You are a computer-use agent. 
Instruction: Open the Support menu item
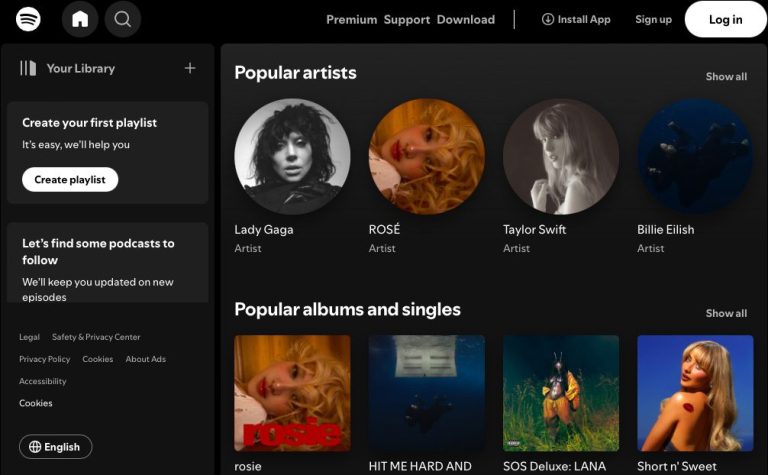coord(407,20)
